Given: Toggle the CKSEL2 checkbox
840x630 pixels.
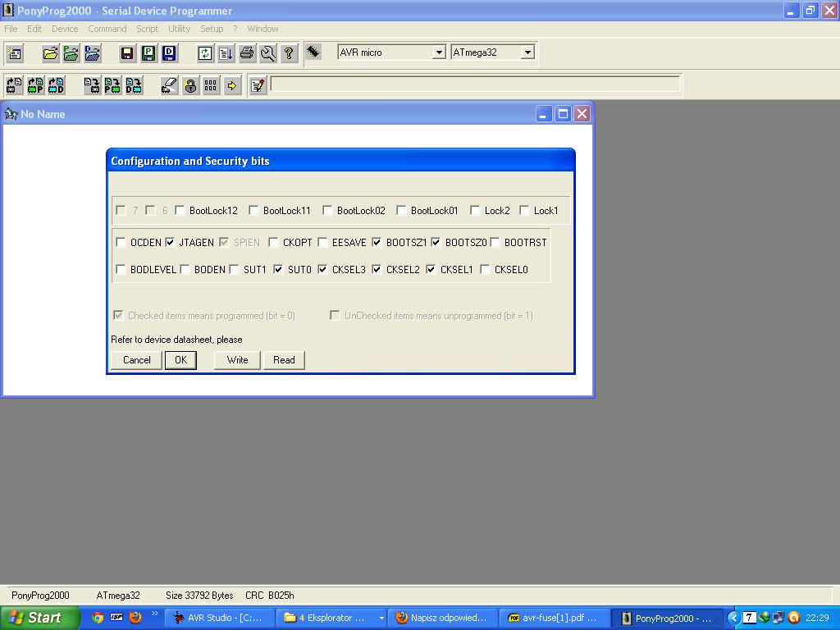Looking at the screenshot, I should pos(377,269).
